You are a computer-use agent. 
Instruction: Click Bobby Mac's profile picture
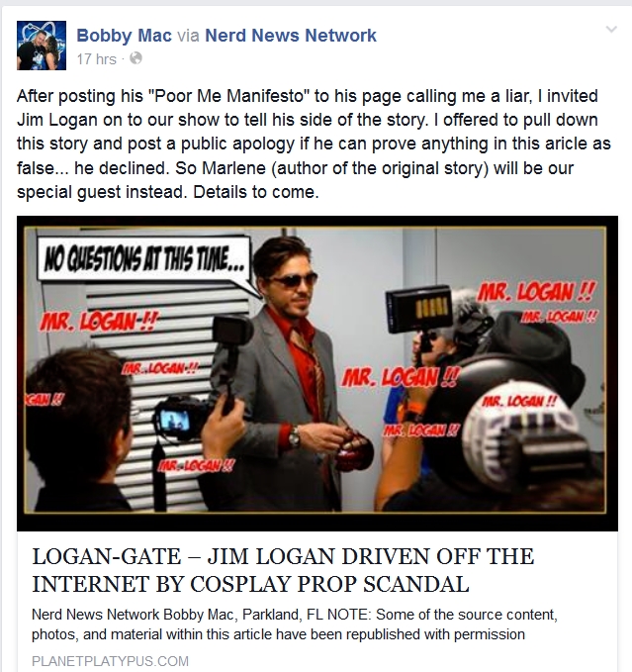(42, 46)
